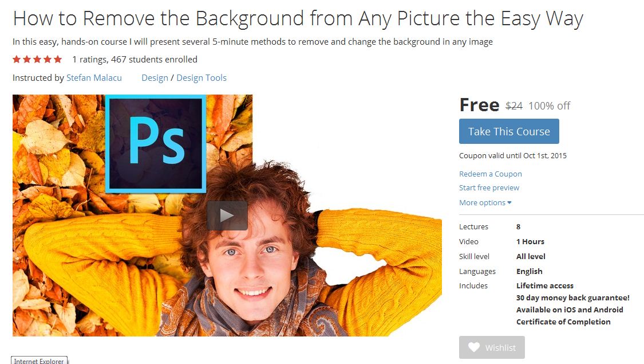
Task: Open instructor Stefan Malacu's profile link
Action: click(94, 78)
